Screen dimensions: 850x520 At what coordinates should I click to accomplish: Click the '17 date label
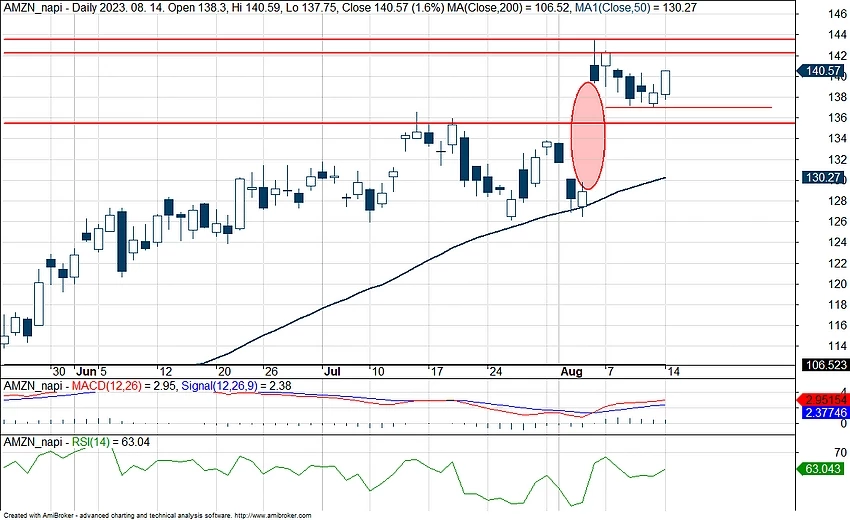[x=436, y=371]
